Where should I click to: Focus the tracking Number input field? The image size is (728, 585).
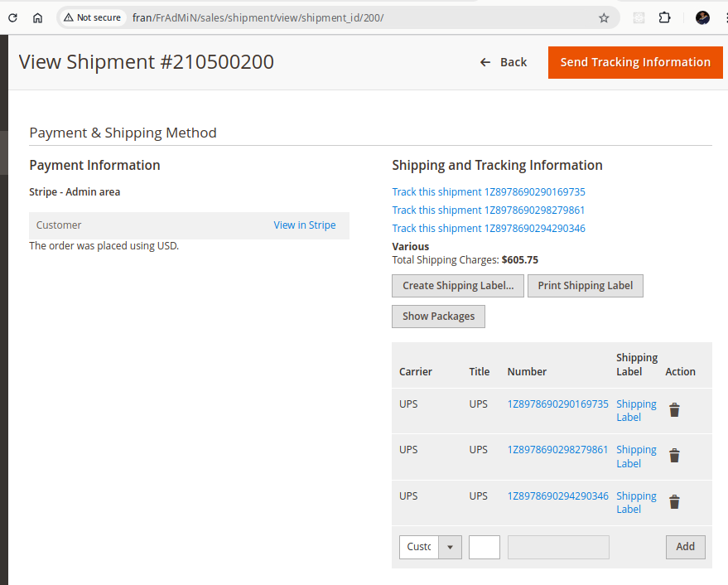tap(558, 547)
